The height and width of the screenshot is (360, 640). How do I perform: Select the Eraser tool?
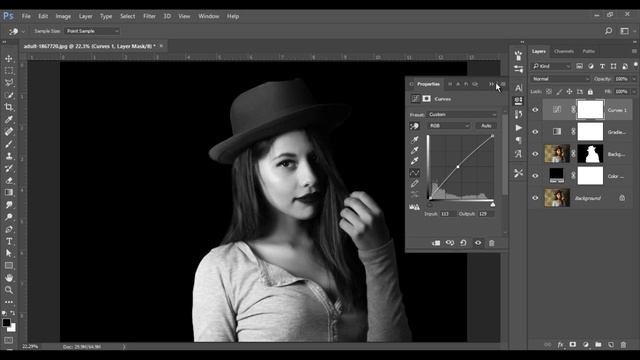coord(9,180)
